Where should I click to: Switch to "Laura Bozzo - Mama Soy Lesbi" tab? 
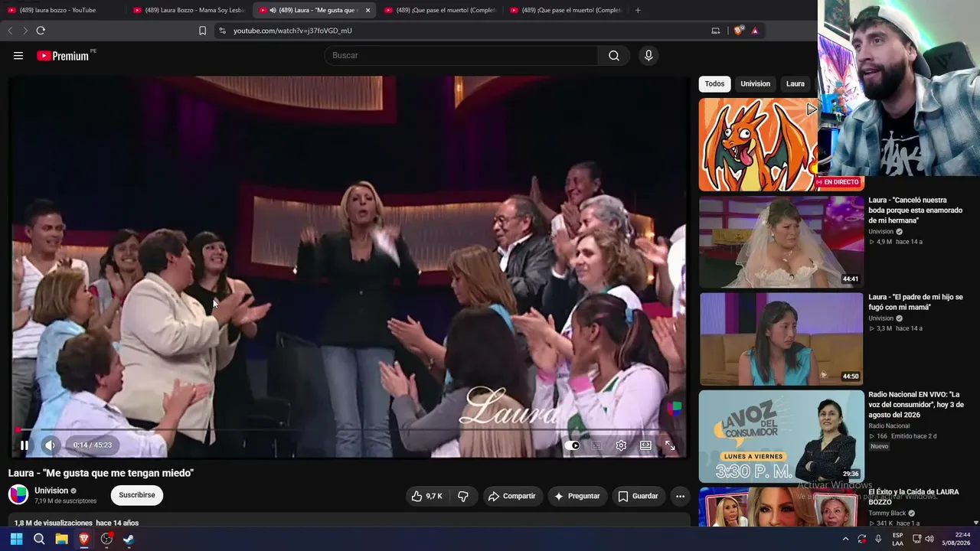tap(189, 10)
